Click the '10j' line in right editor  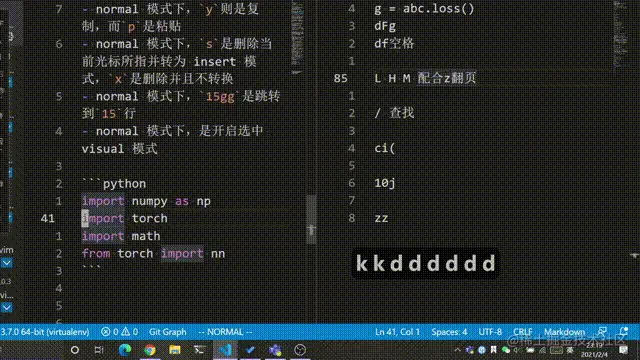click(384, 182)
